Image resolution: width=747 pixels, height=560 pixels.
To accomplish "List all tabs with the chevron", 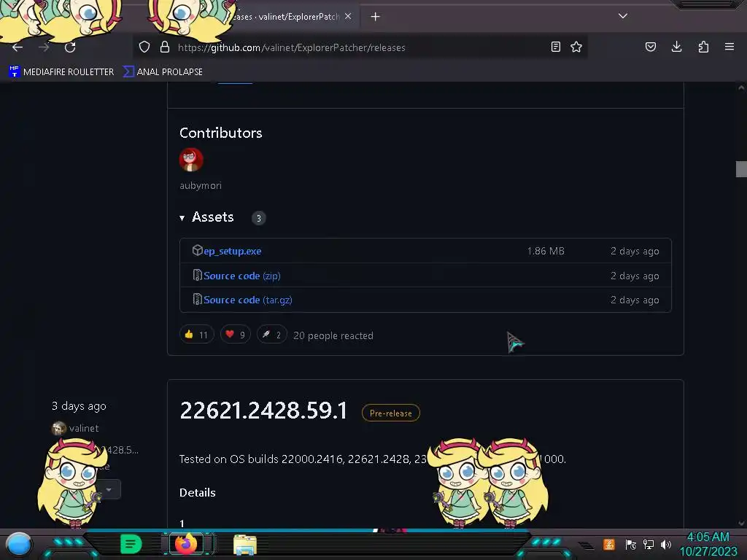I will coord(623,16).
